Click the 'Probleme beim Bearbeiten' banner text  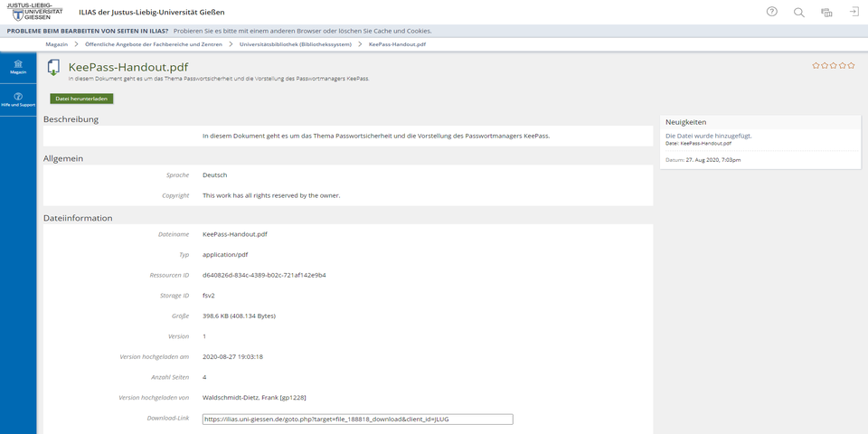(x=88, y=31)
